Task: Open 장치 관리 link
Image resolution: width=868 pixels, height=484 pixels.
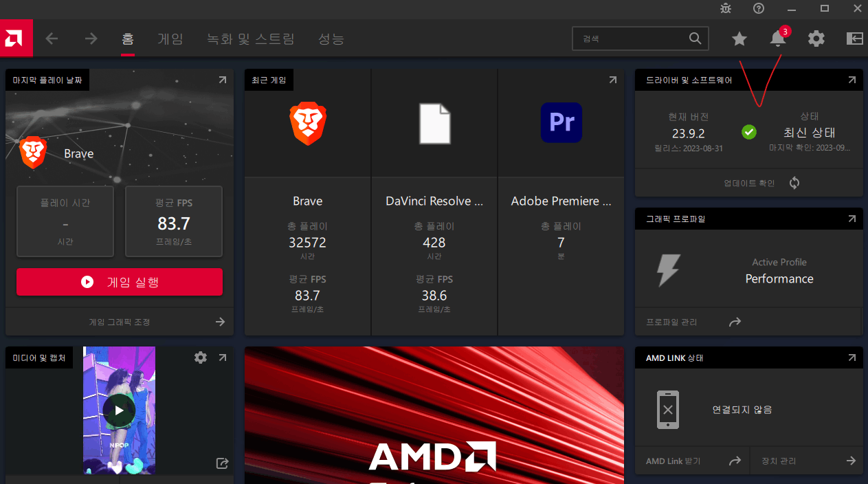Action: click(778, 461)
